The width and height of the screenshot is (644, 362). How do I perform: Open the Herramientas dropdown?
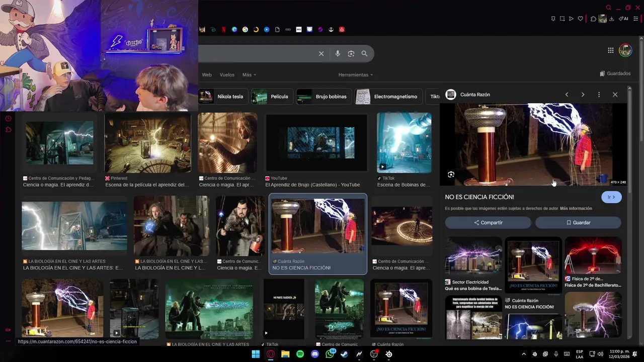coord(356,75)
